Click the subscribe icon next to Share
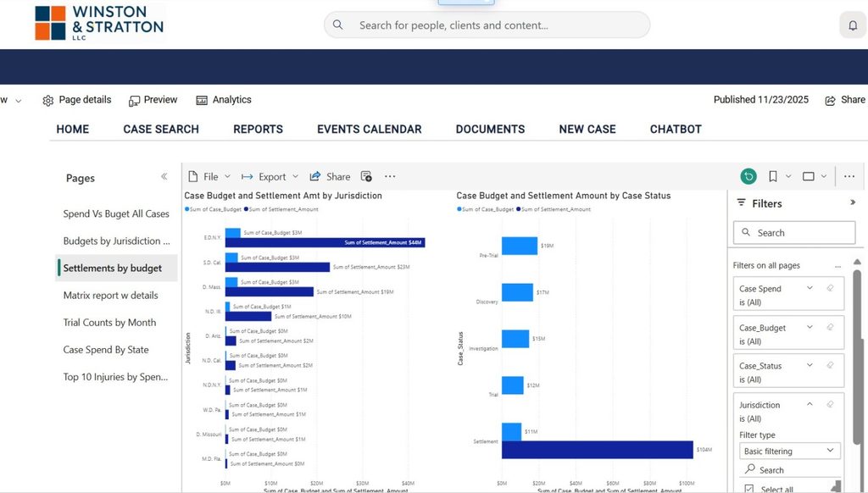 366,176
